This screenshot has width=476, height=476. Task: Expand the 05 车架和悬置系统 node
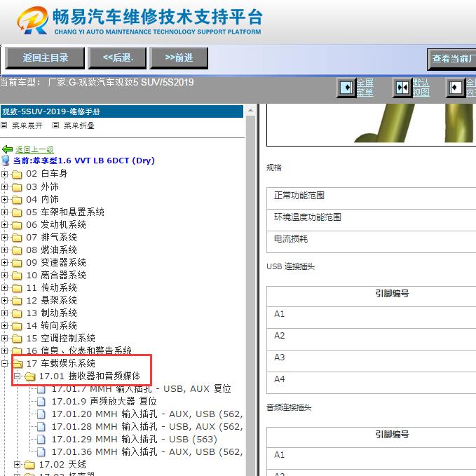(4, 212)
